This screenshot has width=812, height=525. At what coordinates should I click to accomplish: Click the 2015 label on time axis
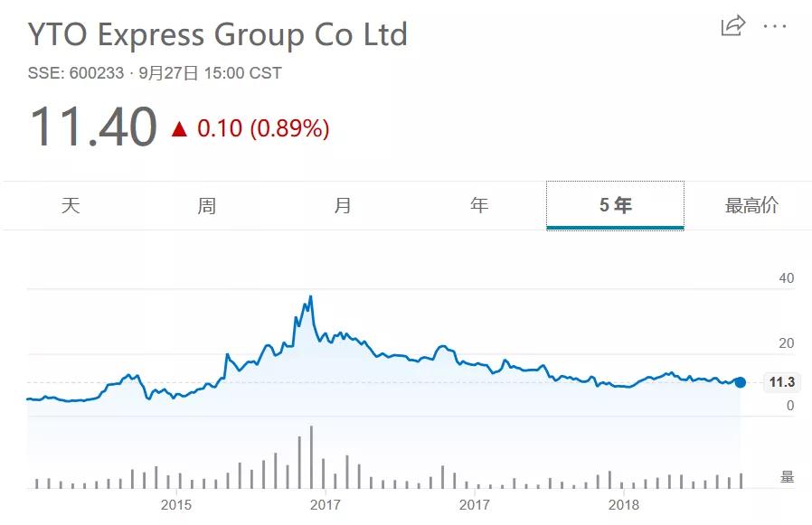click(176, 504)
